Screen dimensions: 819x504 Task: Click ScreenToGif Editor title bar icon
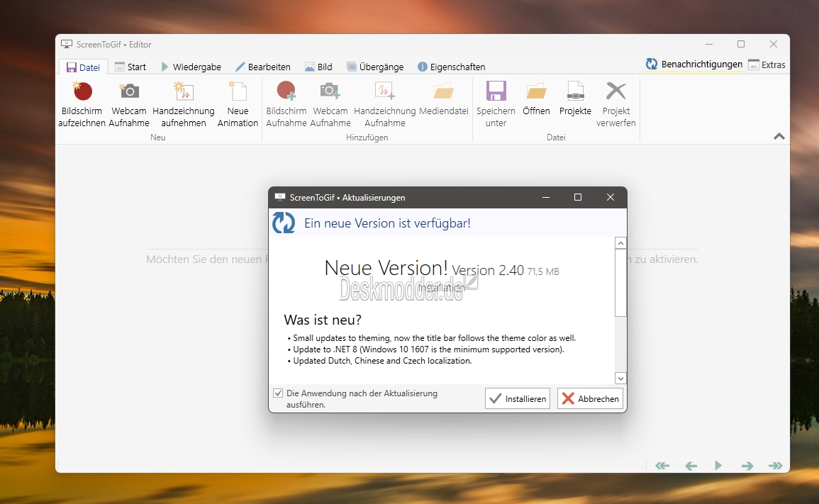[67, 45]
